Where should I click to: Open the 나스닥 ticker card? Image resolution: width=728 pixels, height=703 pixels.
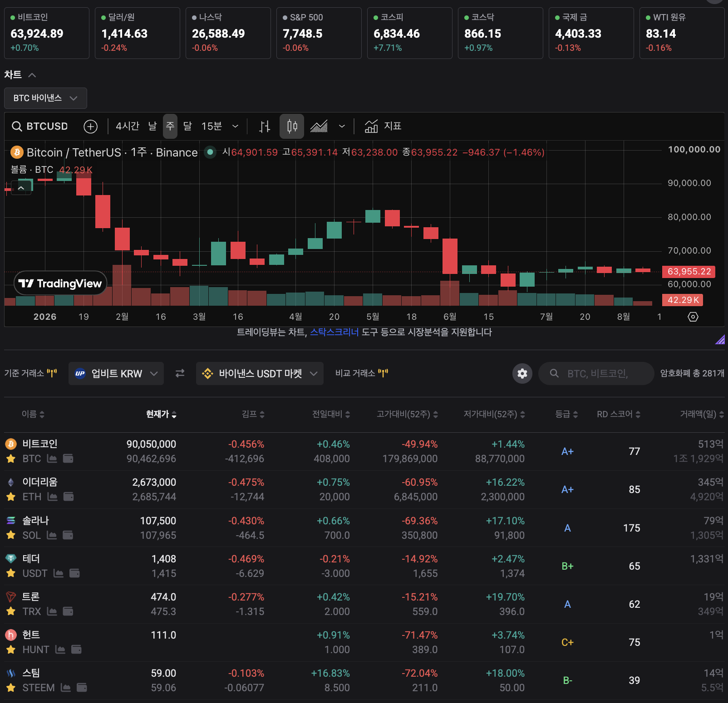(x=228, y=33)
